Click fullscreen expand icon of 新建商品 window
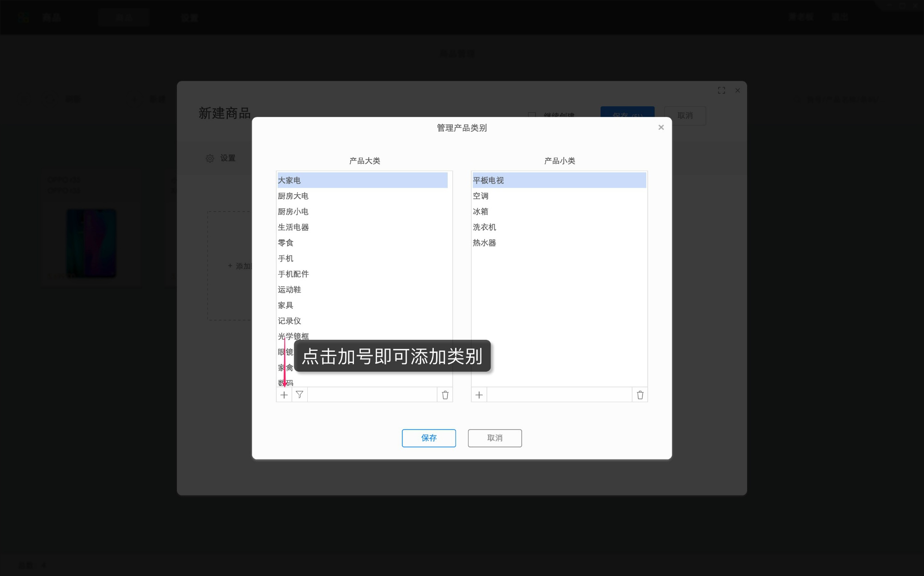This screenshot has width=924, height=576. [x=721, y=91]
